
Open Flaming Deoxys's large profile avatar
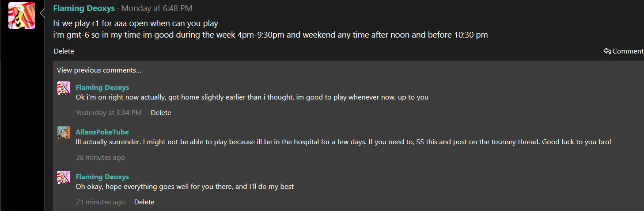click(x=22, y=15)
